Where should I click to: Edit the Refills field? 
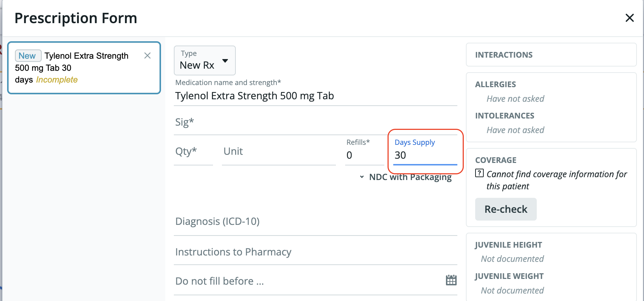[x=364, y=155]
